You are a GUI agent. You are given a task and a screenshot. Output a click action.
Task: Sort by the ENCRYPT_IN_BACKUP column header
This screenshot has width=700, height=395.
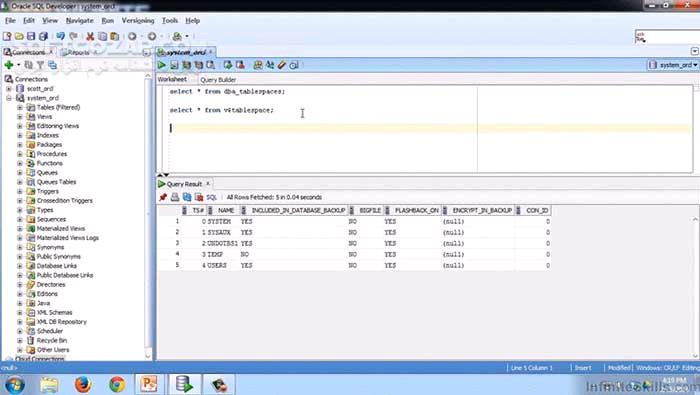[x=478, y=210]
